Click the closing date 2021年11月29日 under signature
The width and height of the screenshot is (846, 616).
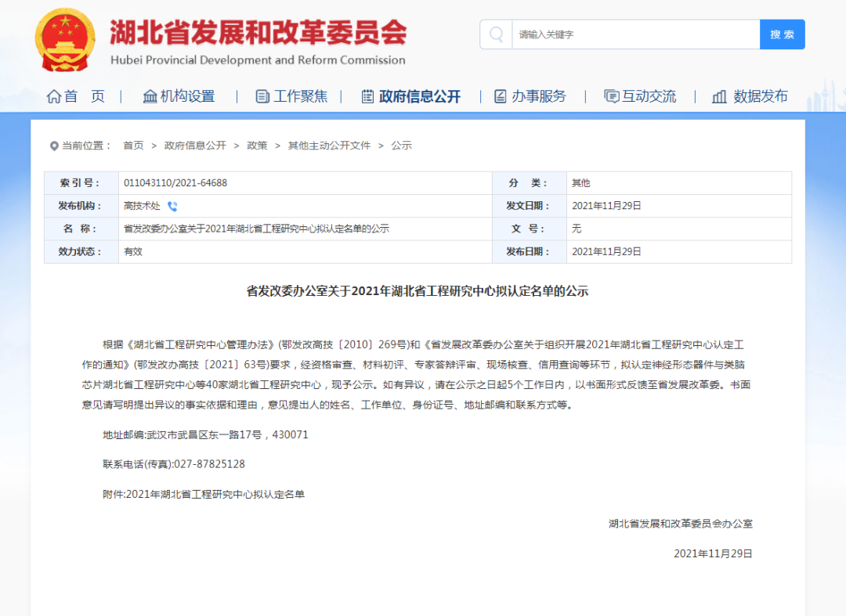(x=713, y=553)
